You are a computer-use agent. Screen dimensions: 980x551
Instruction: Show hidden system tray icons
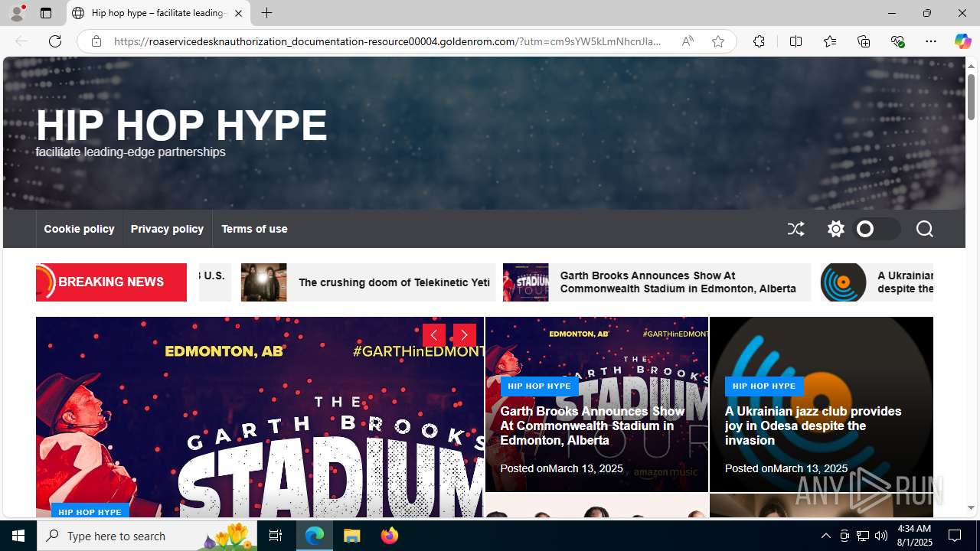pyautogui.click(x=825, y=536)
